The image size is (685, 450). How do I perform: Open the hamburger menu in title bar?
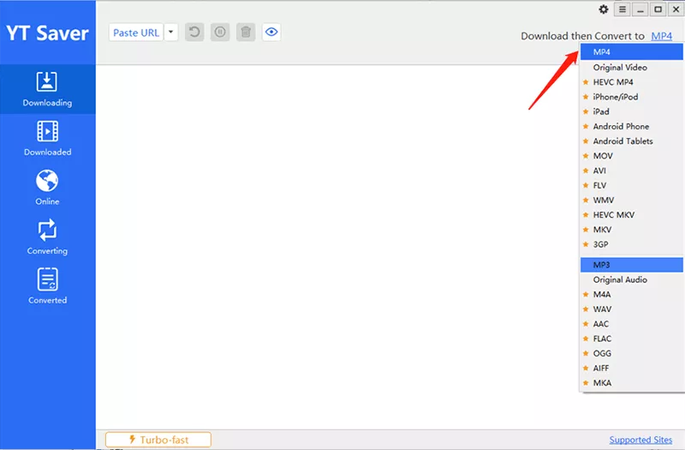[622, 9]
